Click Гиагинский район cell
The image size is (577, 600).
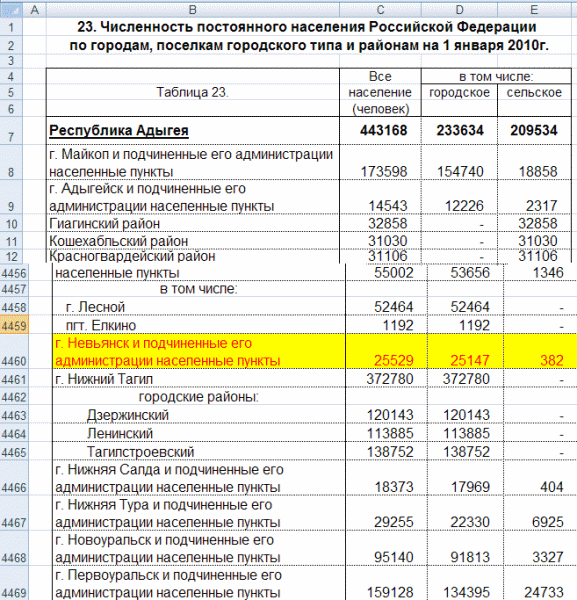pyautogui.click(x=193, y=223)
